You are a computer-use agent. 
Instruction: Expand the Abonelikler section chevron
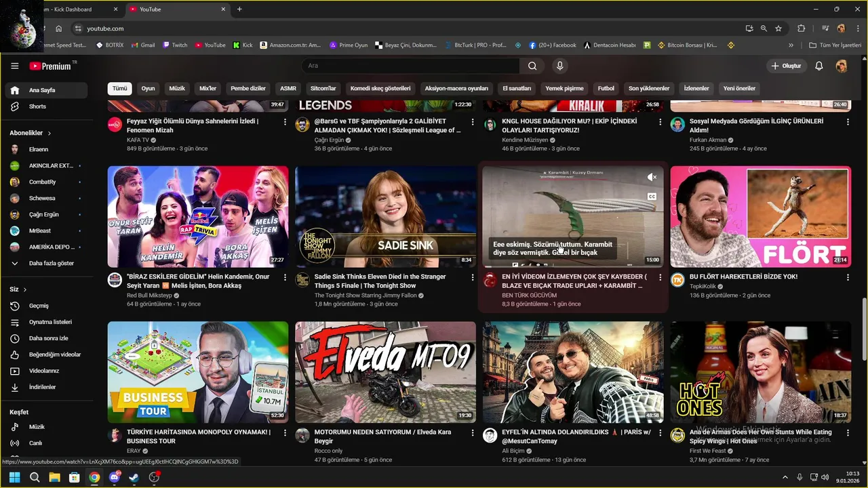(50, 134)
